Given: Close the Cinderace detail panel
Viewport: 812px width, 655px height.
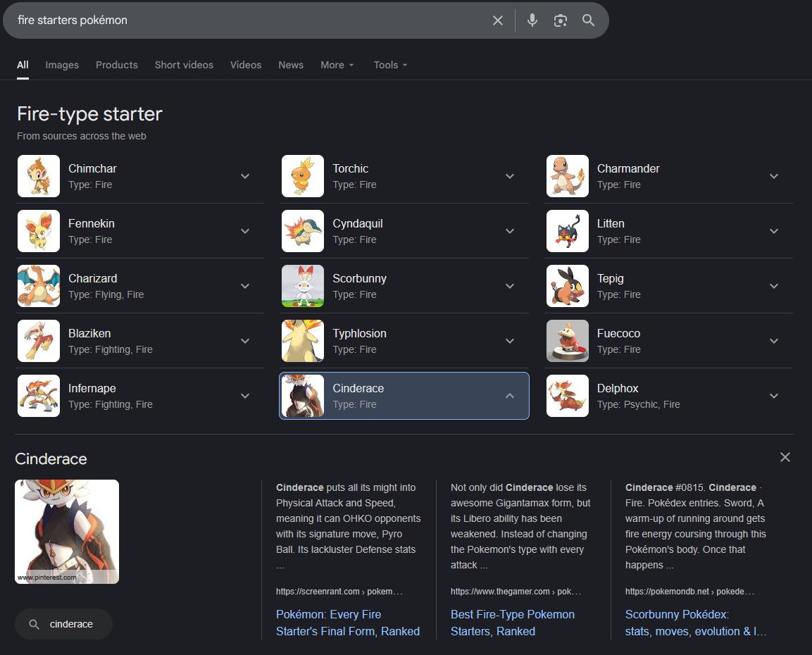Looking at the screenshot, I should click(x=785, y=457).
